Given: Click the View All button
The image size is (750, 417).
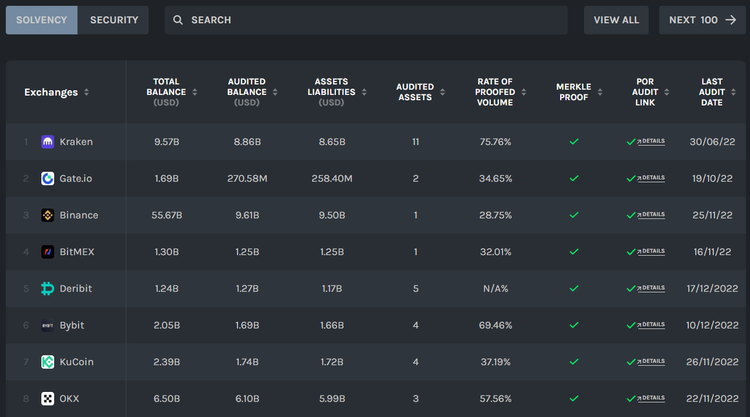Looking at the screenshot, I should (x=616, y=20).
